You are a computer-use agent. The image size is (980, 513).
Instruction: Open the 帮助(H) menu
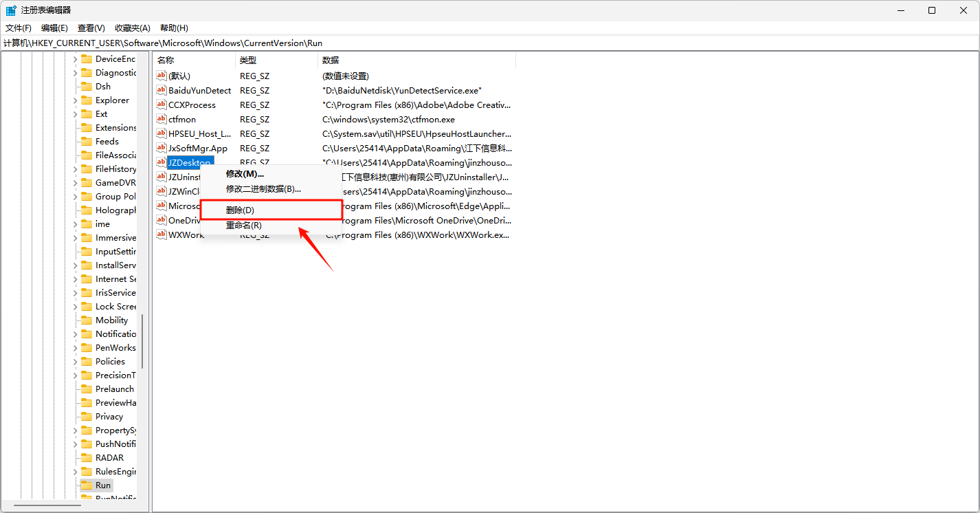[x=174, y=28]
